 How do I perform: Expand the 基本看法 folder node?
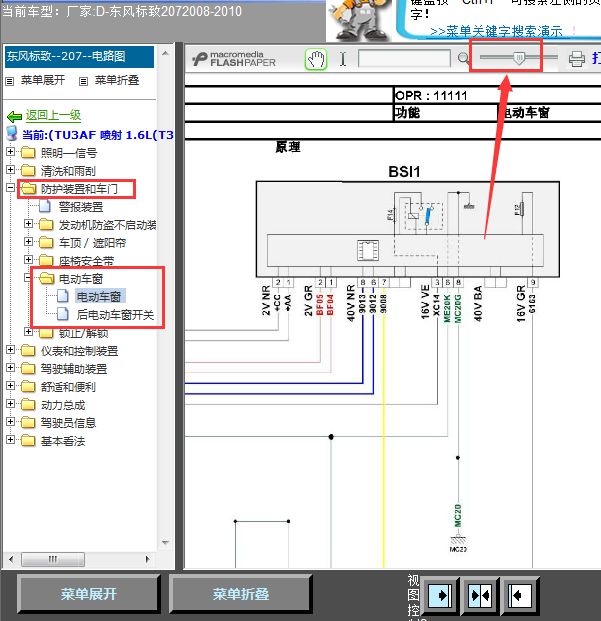coord(11,439)
